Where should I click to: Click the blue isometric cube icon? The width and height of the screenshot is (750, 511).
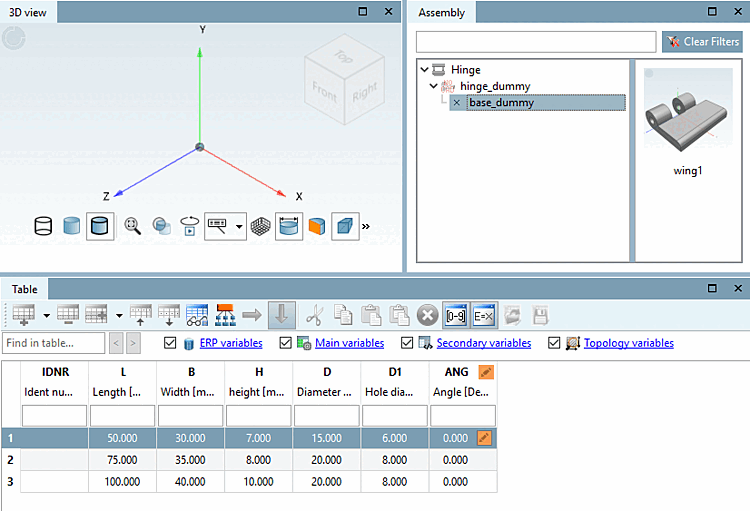click(345, 226)
